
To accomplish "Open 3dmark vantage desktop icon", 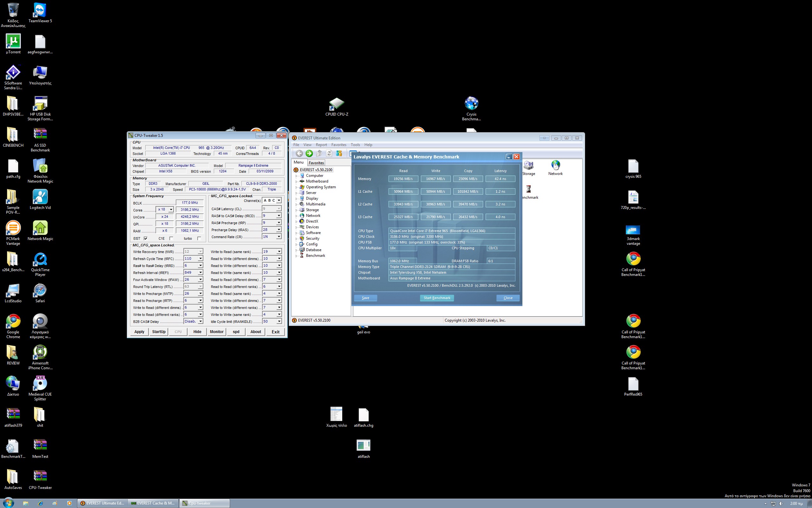I will (x=633, y=235).
